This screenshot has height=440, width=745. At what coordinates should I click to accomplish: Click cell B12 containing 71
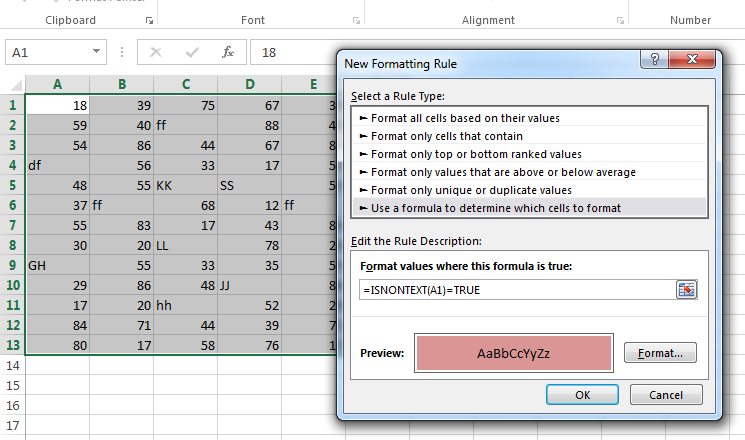coord(122,325)
